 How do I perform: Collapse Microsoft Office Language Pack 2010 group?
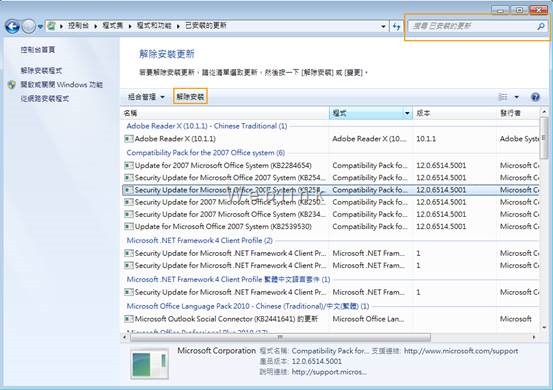click(248, 306)
